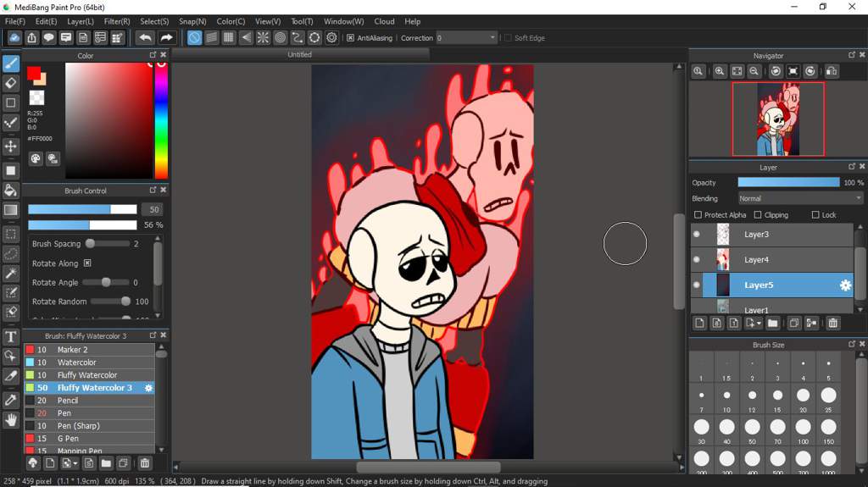Click the Undo arrow in toolbar
Image resolution: width=868 pixels, height=487 pixels.
(145, 37)
